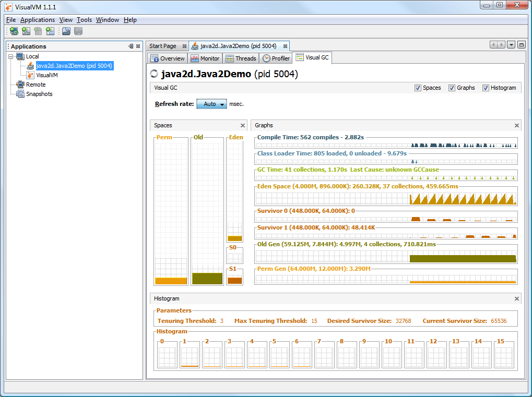Click the Class Loader Time label
532x397 pixels.
tap(332, 153)
